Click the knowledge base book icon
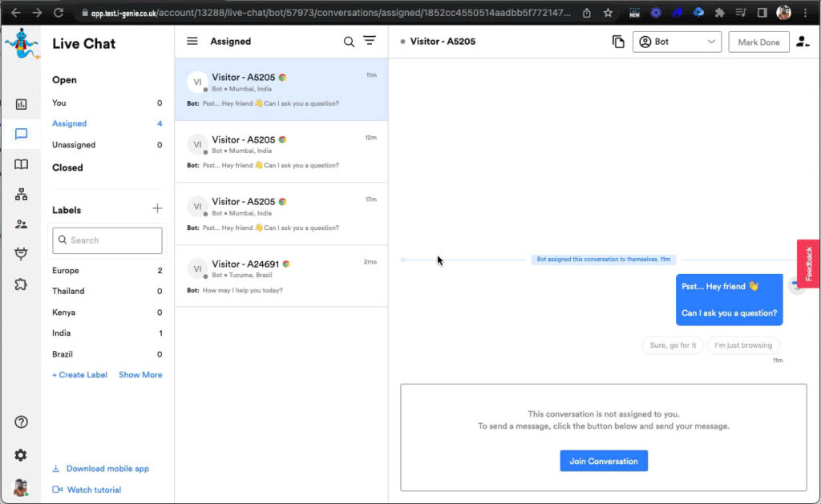This screenshot has height=504, width=821. [21, 164]
